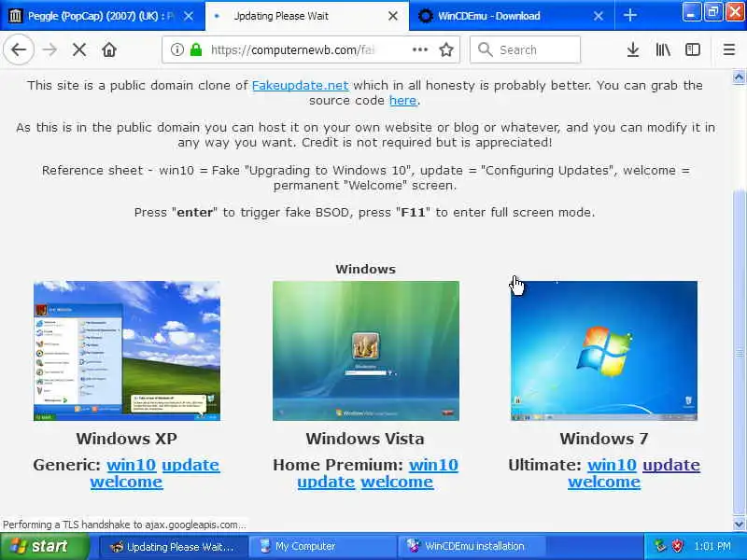747x560 pixels.
Task: Toggle the sidebar view icon
Action: [692, 49]
